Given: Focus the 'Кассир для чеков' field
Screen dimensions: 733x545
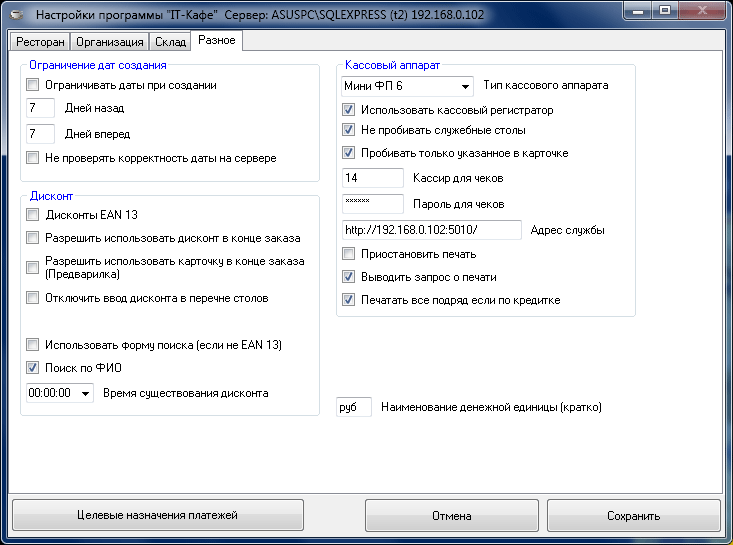Looking at the screenshot, I should pos(372,178).
